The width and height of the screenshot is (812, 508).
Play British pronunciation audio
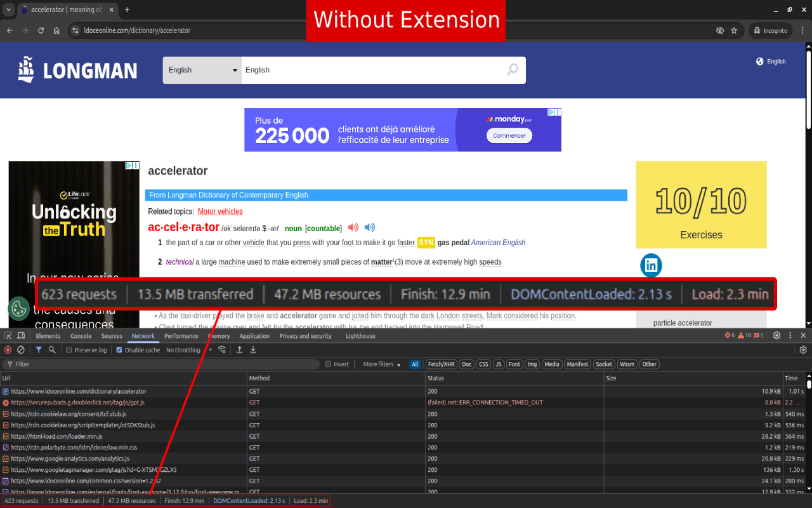pos(353,227)
